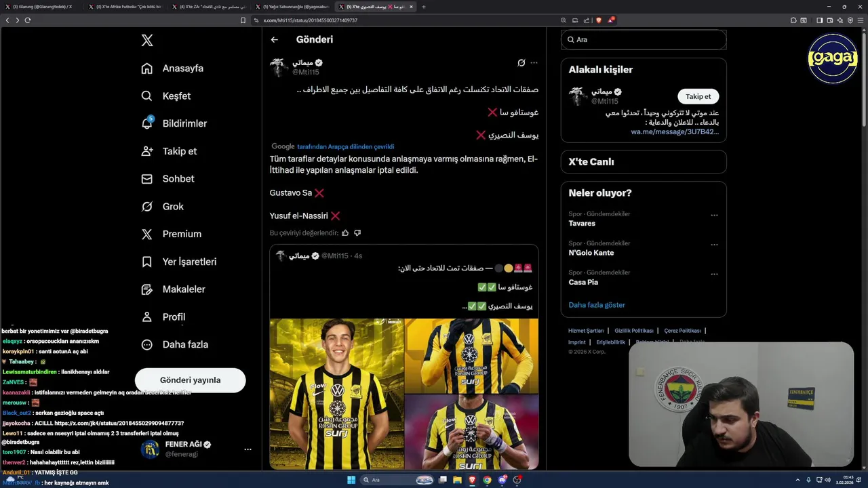Click the browser forward button
Image resolution: width=868 pixels, height=488 pixels.
coord(18,20)
